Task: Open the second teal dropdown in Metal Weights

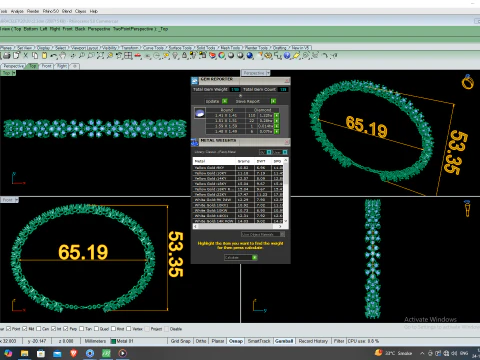Action: coord(285,152)
